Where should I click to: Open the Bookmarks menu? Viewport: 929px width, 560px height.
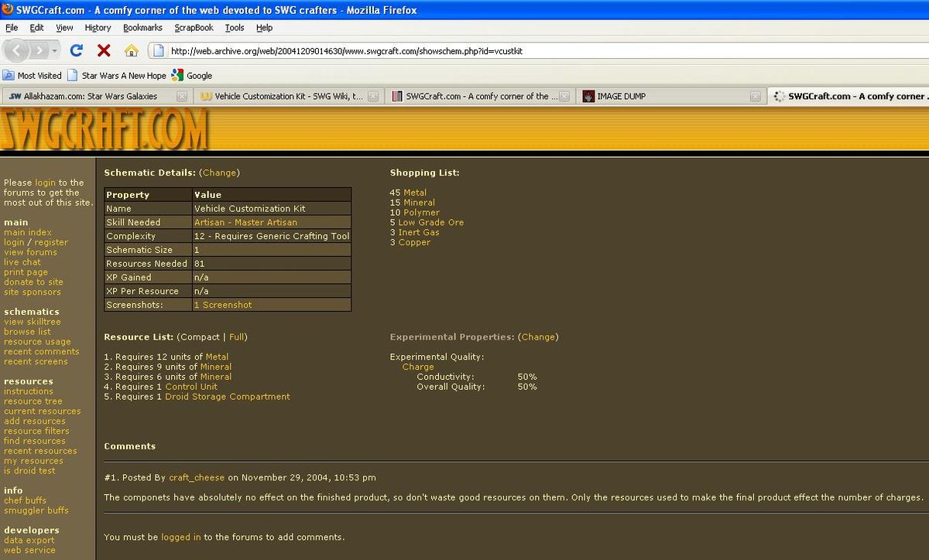tap(142, 28)
